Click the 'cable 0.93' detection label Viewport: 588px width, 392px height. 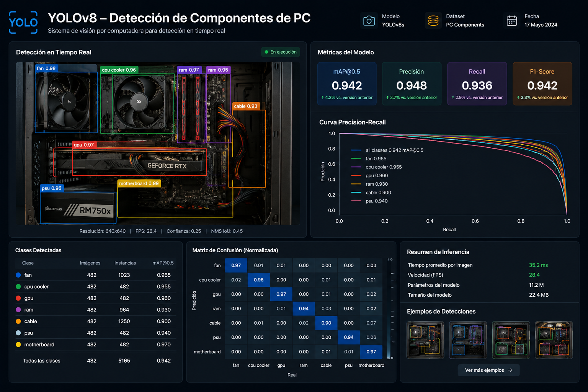point(246,106)
